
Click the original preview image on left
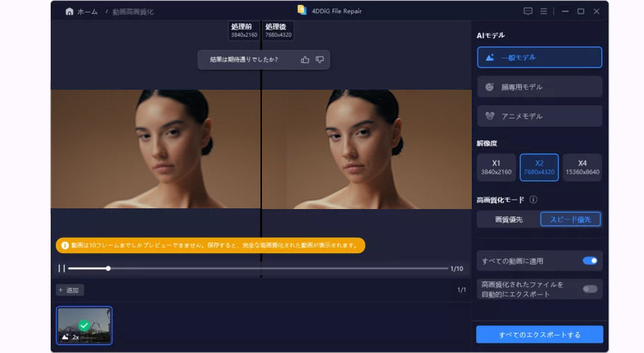click(156, 149)
